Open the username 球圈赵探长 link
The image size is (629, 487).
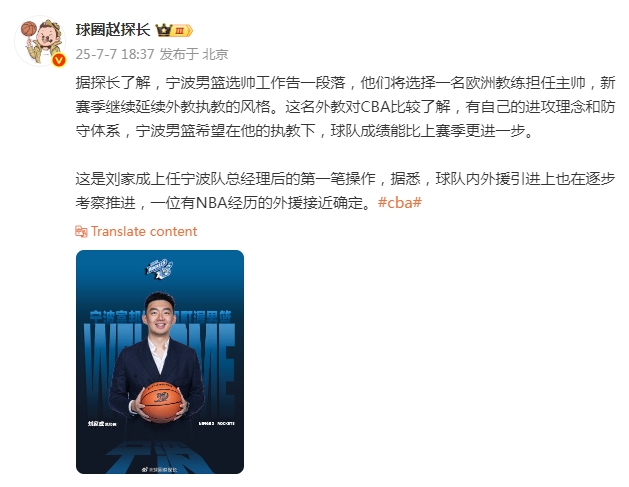113,30
